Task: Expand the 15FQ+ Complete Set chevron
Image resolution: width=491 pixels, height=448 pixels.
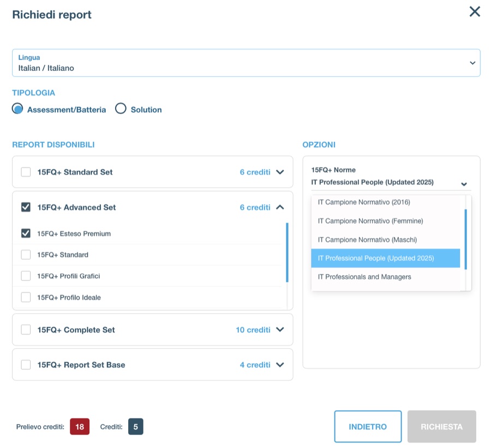Action: [x=280, y=330]
